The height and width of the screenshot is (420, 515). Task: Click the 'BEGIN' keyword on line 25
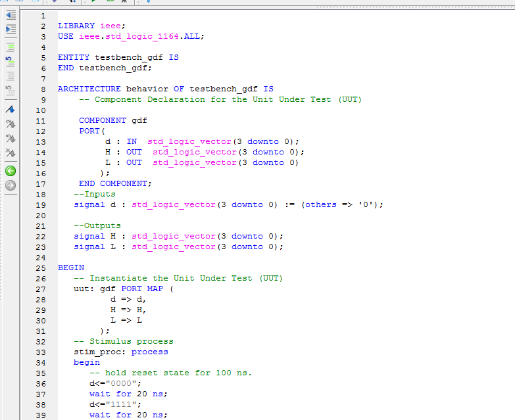click(x=71, y=268)
